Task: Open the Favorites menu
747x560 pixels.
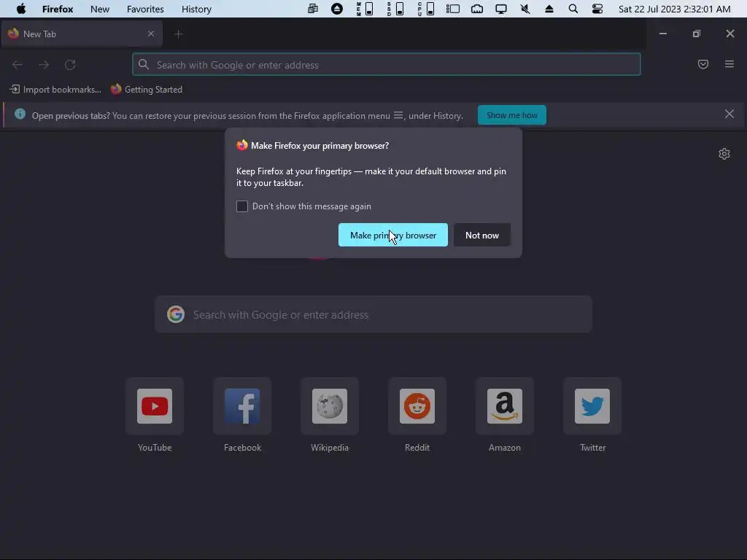Action: coord(145,9)
